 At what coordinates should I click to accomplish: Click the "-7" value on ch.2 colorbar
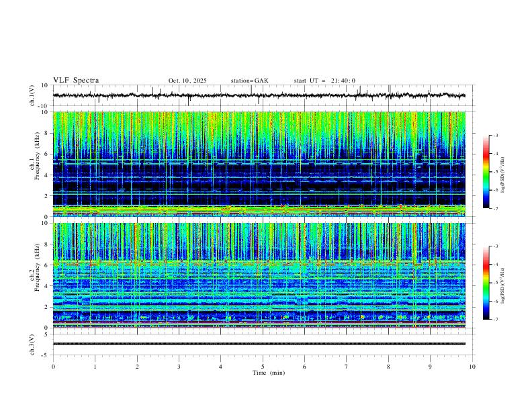click(495, 320)
